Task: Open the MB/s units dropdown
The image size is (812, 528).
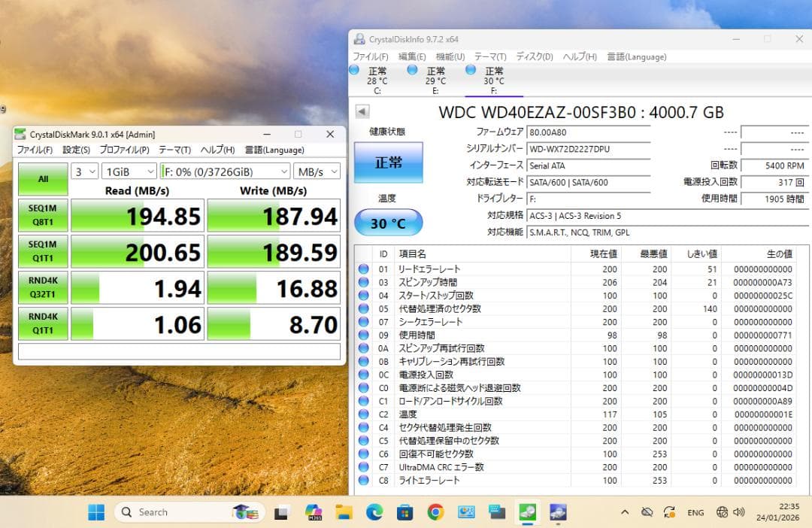Action: click(317, 171)
